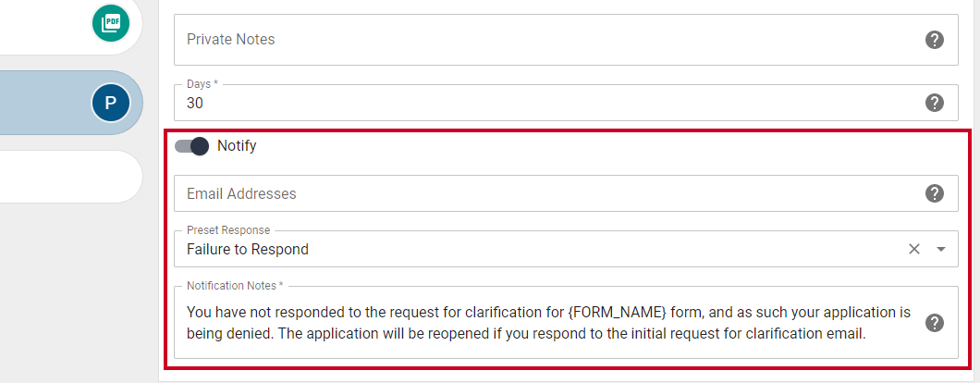The height and width of the screenshot is (383, 980).
Task: Expand the Preset Response dropdown arrow
Action: 941,249
